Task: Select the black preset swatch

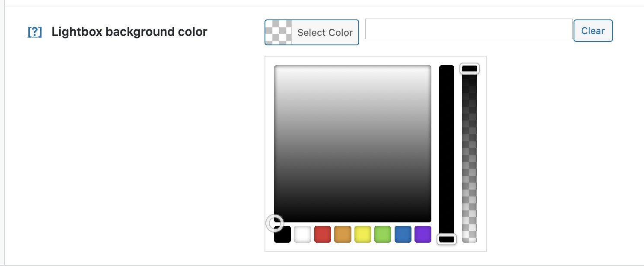Action: coord(282,234)
